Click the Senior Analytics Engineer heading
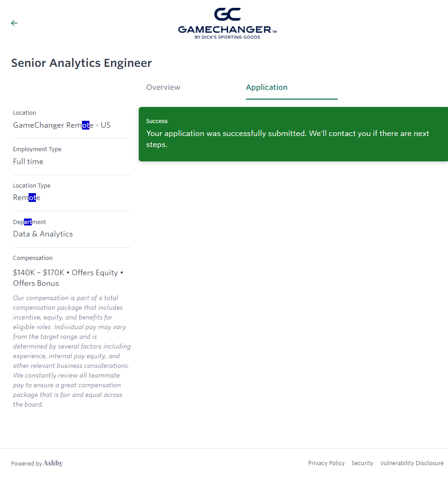Image resolution: width=448 pixels, height=479 pixels. [81, 63]
